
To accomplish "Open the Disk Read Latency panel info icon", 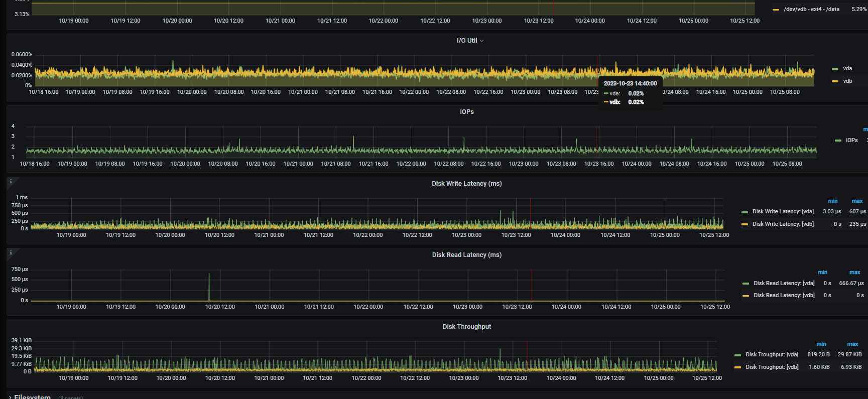I will pyautogui.click(x=11, y=253).
